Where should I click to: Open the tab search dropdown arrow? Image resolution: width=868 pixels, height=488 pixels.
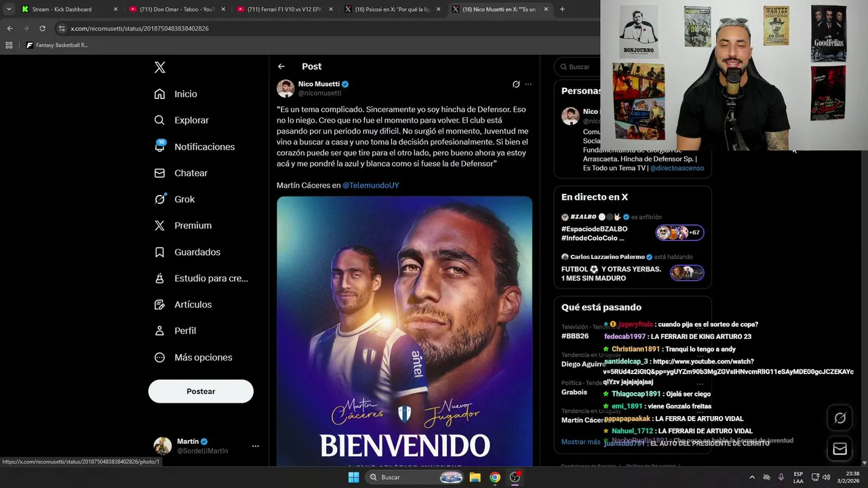tap(9, 9)
